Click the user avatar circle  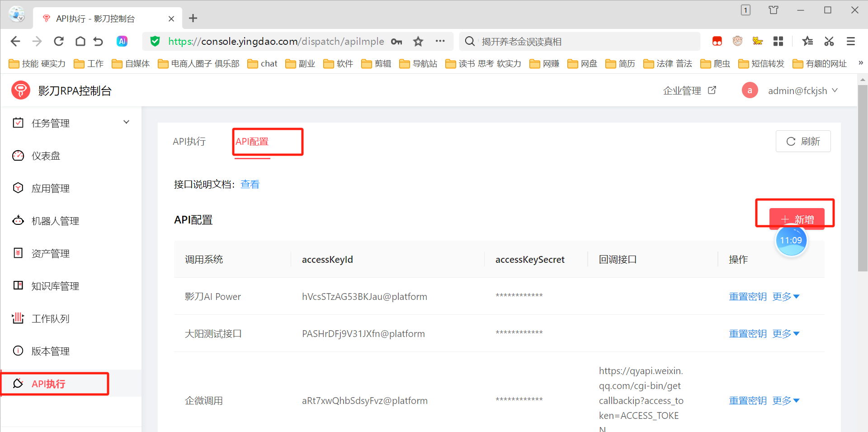click(750, 90)
